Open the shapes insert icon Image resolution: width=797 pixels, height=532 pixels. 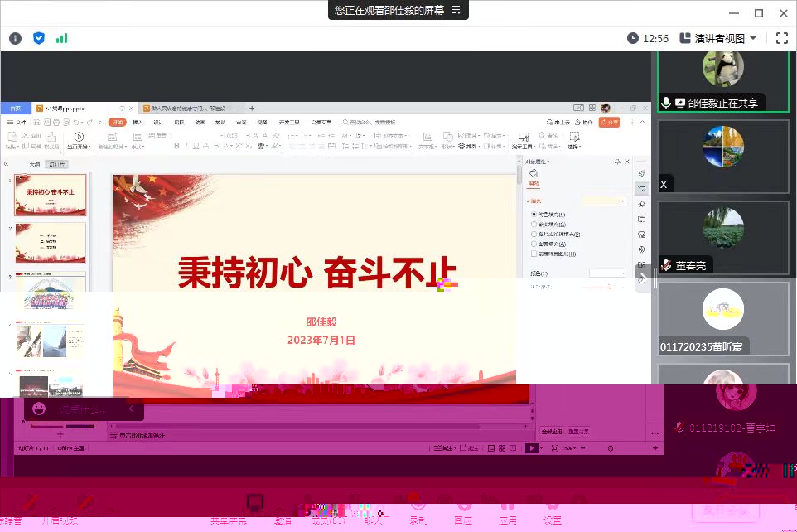[x=448, y=137]
